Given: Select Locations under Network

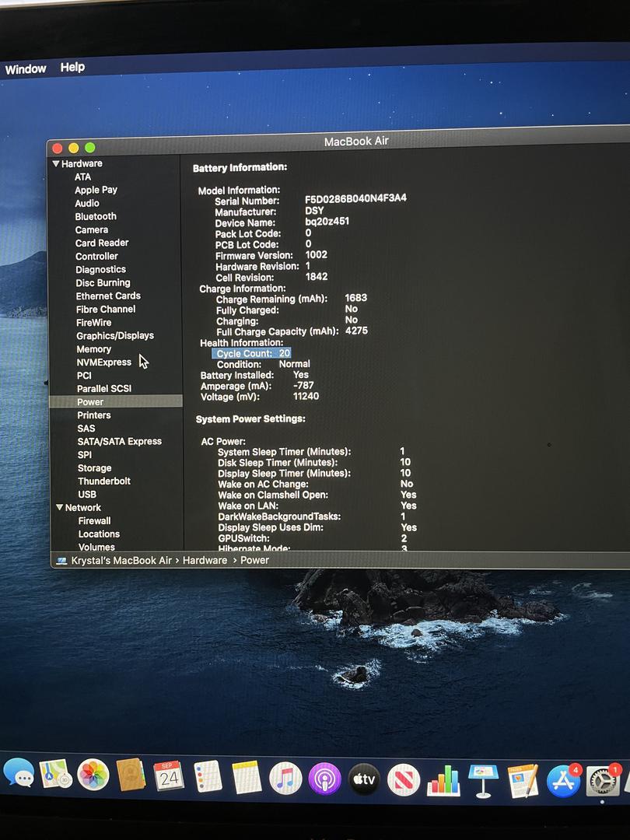Looking at the screenshot, I should (x=99, y=534).
